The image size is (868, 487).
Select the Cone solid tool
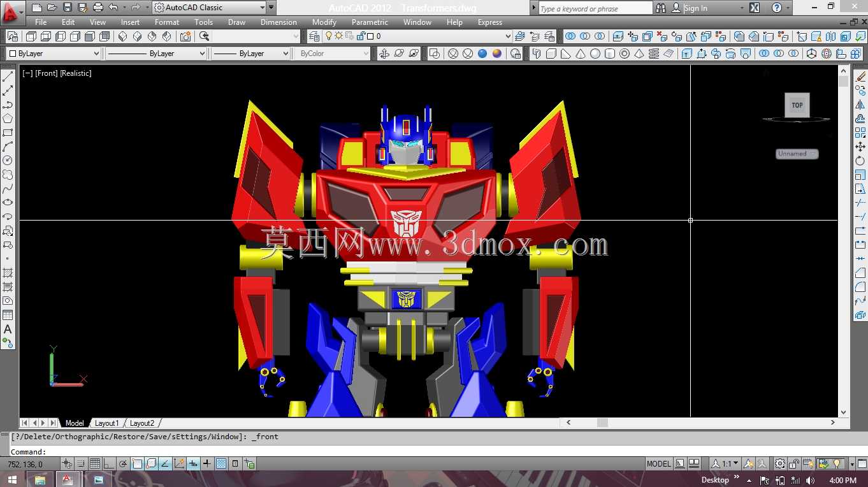coord(581,54)
